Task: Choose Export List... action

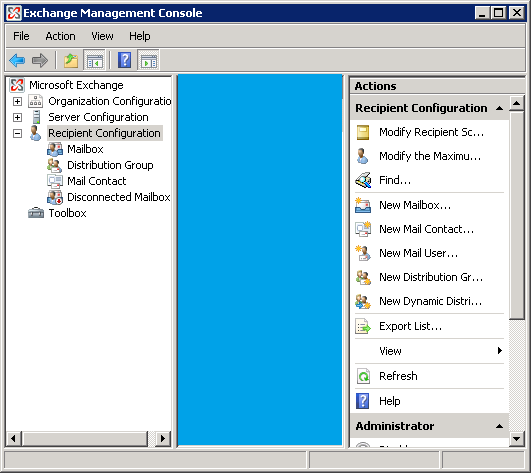Action: [x=410, y=326]
